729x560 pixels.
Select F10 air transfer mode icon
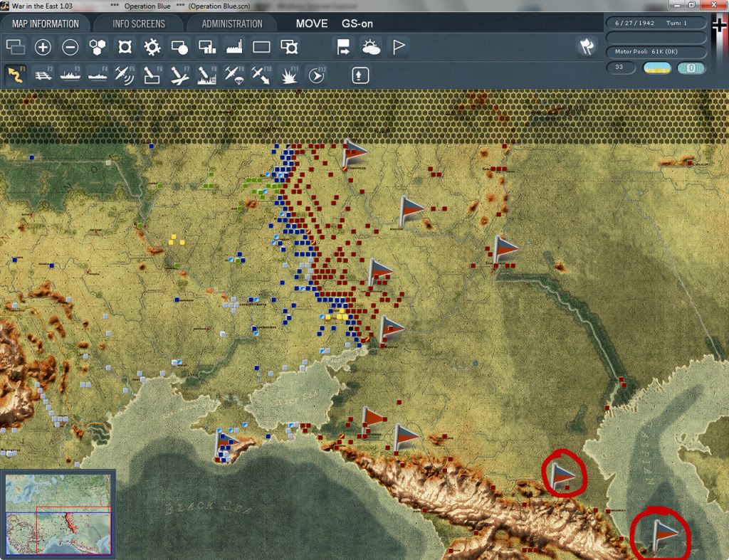[x=261, y=75]
